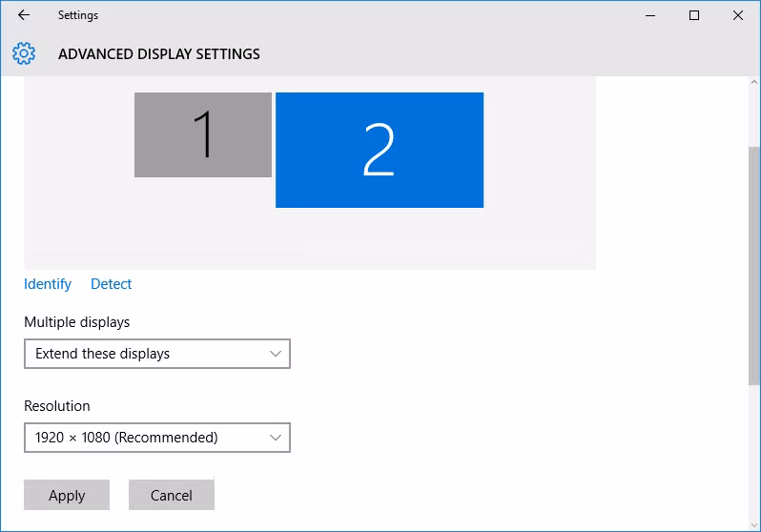Open the Multiple displays dropdown
Viewport: 761px width, 532px height.
[143, 354]
